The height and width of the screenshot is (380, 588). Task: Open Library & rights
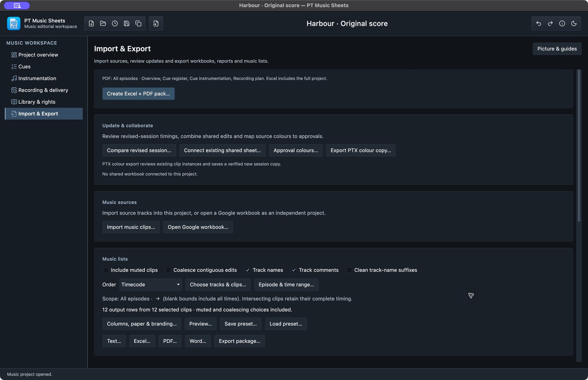click(44, 102)
